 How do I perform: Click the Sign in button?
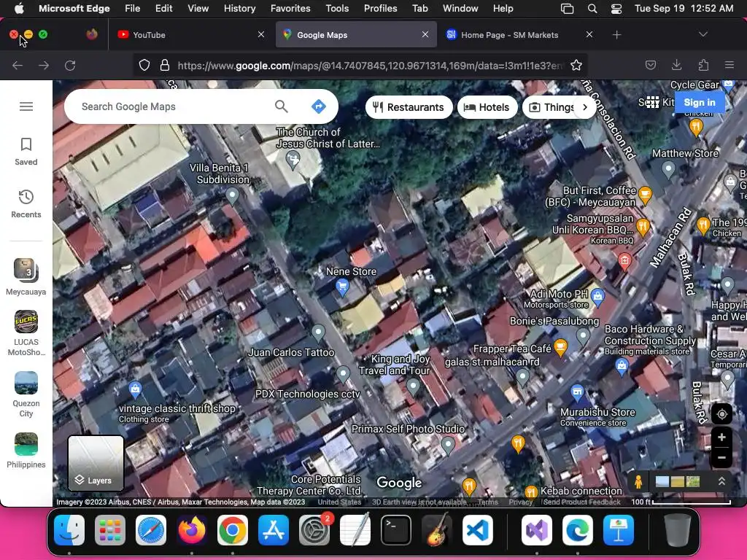(700, 102)
